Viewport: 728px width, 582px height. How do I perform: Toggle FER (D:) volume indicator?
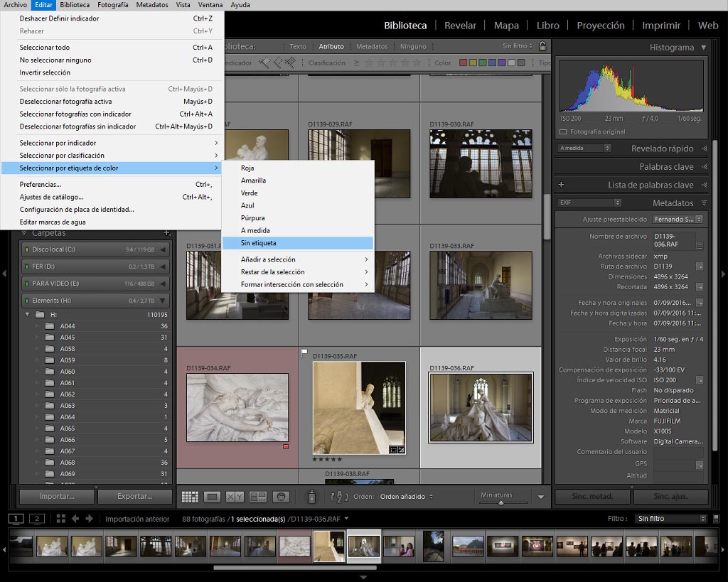[x=26, y=267]
